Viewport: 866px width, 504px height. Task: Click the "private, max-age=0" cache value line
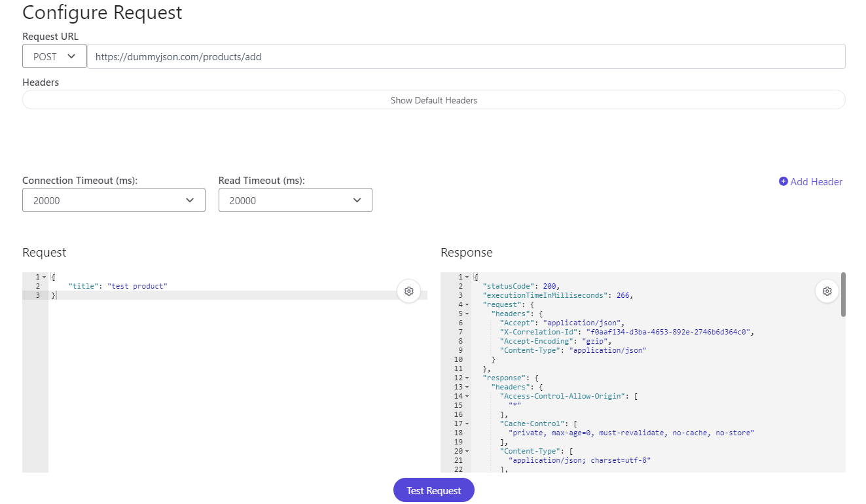[x=632, y=433]
